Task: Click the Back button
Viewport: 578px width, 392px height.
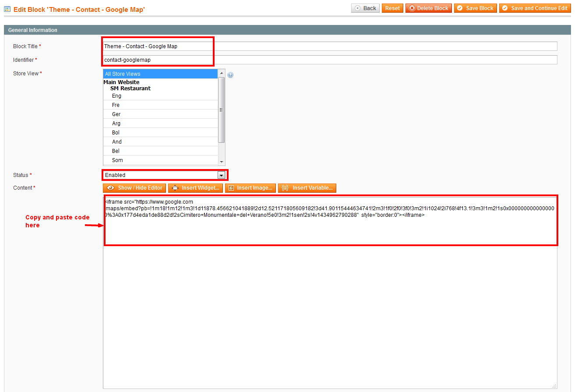Action: point(366,8)
